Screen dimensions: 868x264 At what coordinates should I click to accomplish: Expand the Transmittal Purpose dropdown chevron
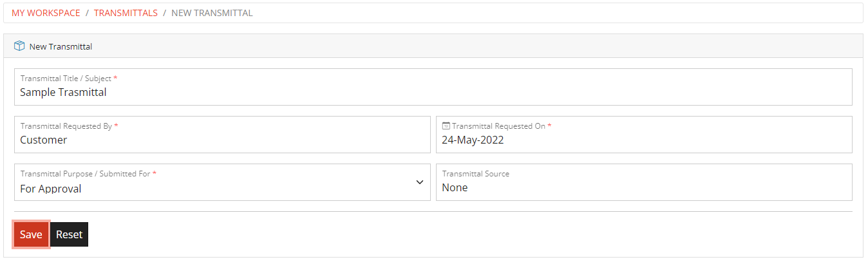tap(419, 182)
